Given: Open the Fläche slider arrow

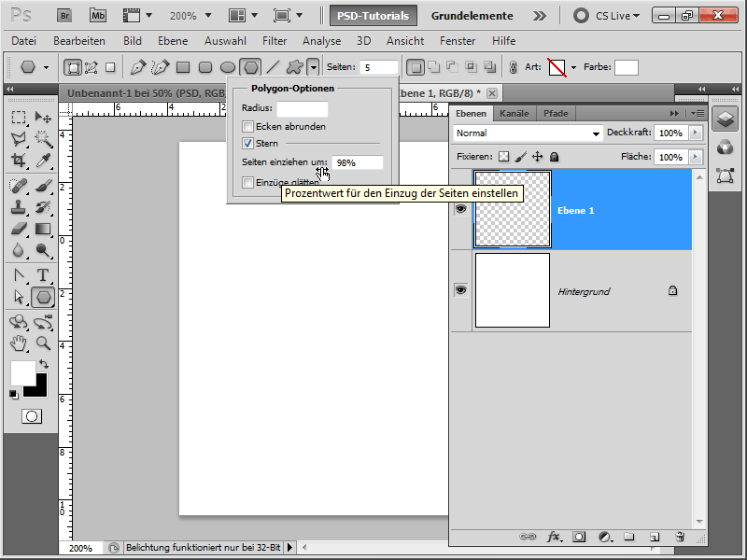Looking at the screenshot, I should pos(696,157).
